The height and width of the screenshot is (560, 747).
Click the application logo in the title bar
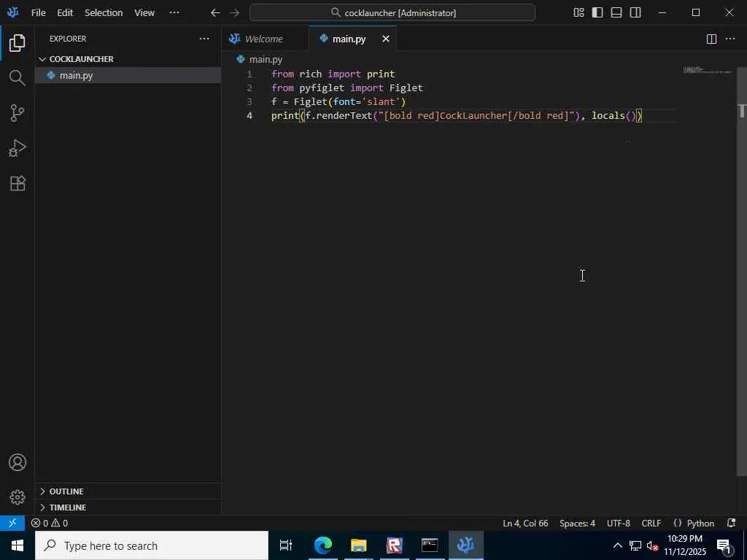(x=13, y=12)
